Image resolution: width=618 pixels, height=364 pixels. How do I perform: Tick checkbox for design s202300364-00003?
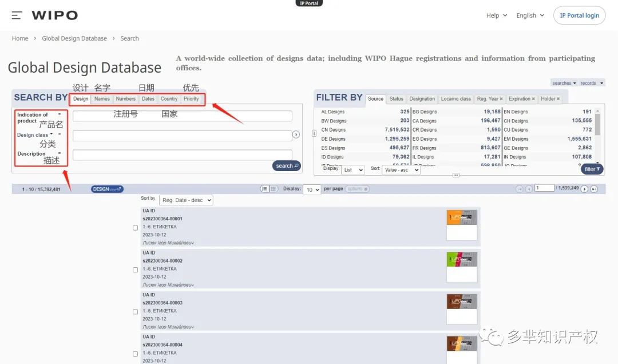(x=135, y=312)
